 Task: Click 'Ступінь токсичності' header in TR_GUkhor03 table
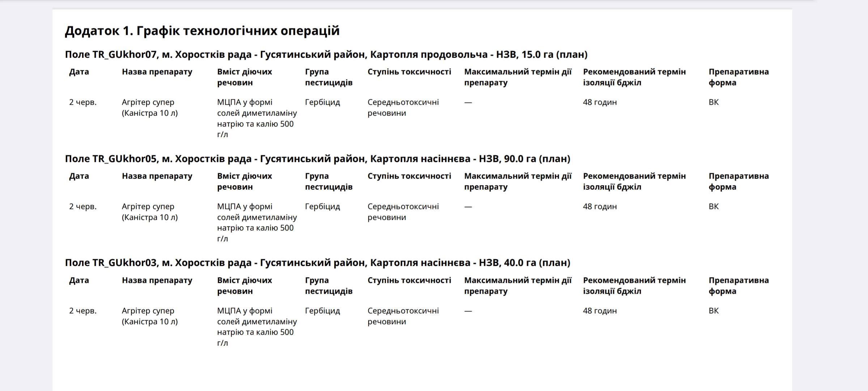coord(409,281)
